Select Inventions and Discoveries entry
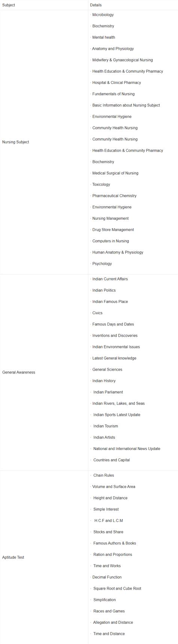The height and width of the screenshot is (644, 178). 115,336
